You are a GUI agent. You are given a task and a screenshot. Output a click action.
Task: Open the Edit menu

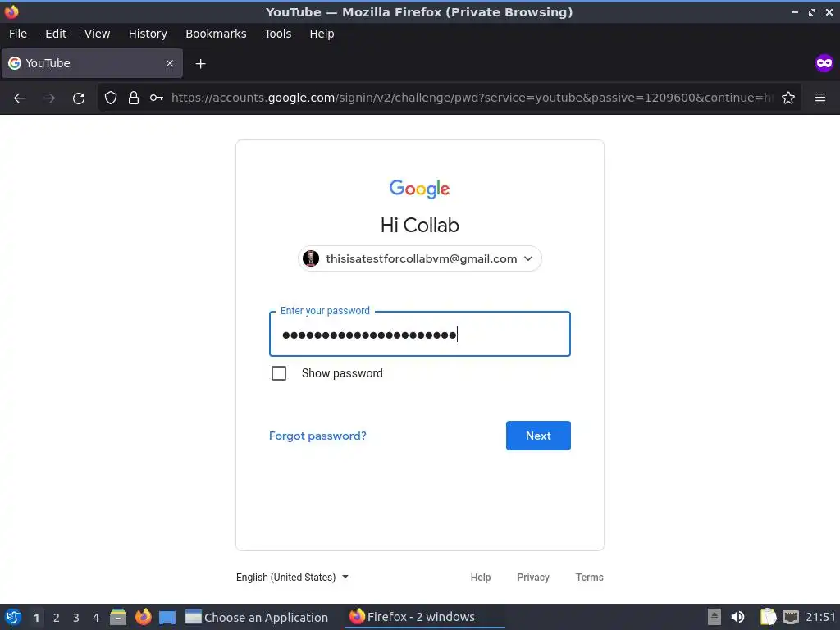56,34
